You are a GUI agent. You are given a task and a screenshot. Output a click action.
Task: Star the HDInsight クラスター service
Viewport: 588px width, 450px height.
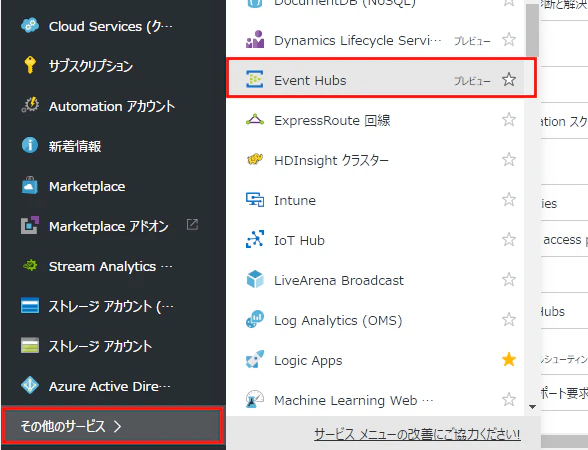(509, 159)
